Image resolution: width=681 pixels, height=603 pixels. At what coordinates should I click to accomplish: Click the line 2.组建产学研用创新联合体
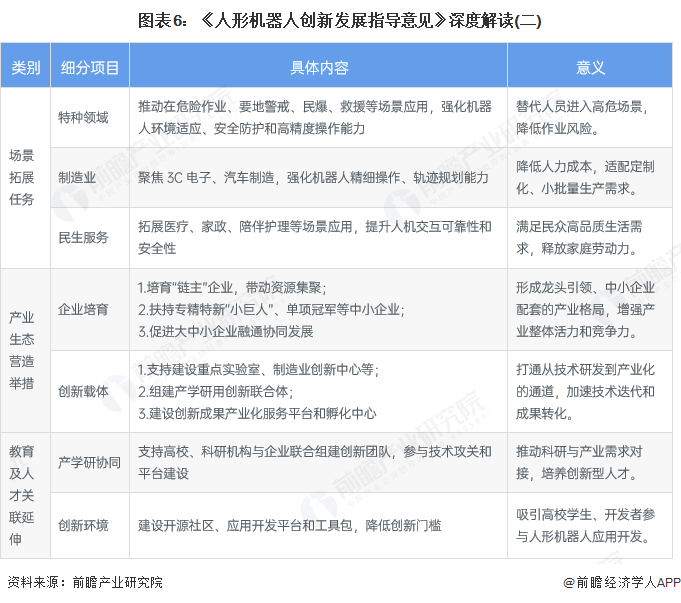215,391
